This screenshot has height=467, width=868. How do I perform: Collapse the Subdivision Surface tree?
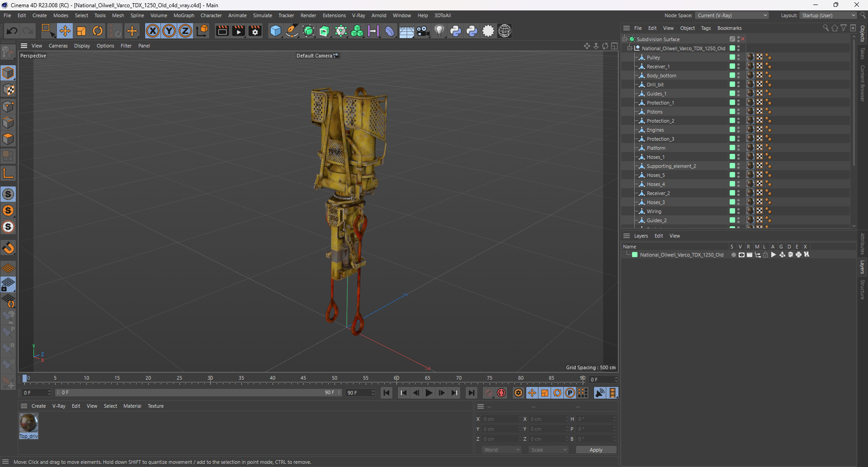(x=625, y=39)
